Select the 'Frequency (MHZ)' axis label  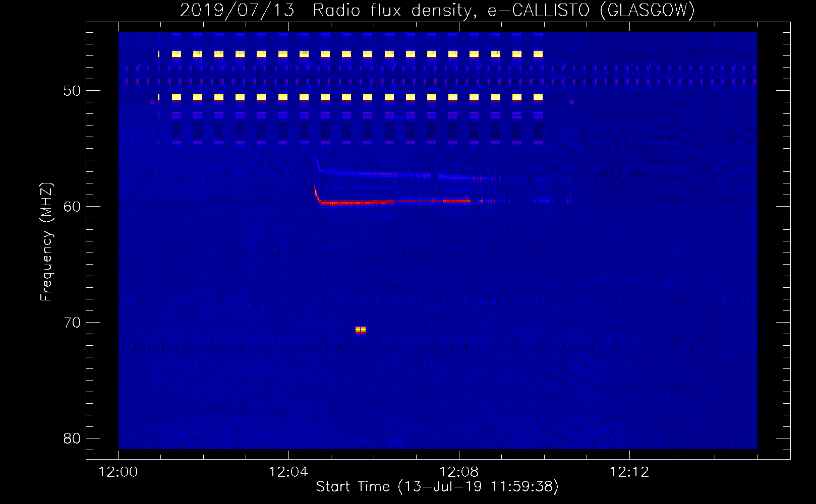[x=46, y=242]
